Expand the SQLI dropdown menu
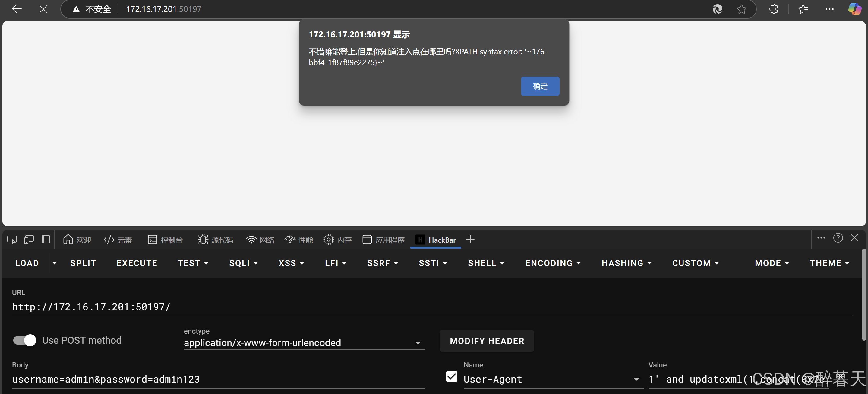 tap(243, 263)
